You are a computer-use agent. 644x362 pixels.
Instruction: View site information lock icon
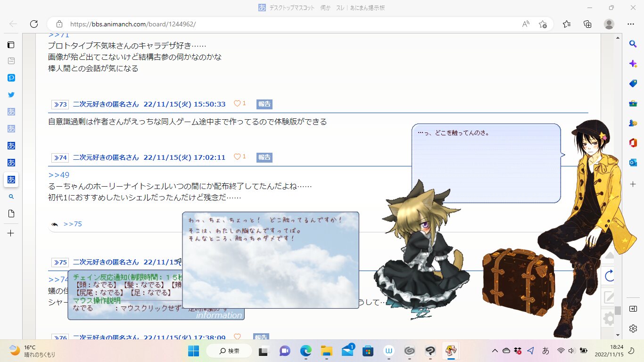[x=59, y=24]
